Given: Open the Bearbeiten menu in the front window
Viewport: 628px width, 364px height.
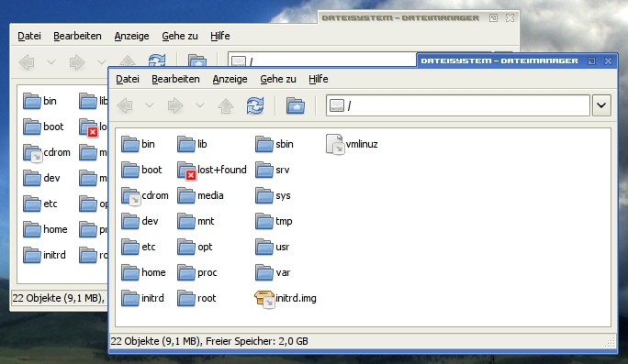Looking at the screenshot, I should pyautogui.click(x=175, y=79).
